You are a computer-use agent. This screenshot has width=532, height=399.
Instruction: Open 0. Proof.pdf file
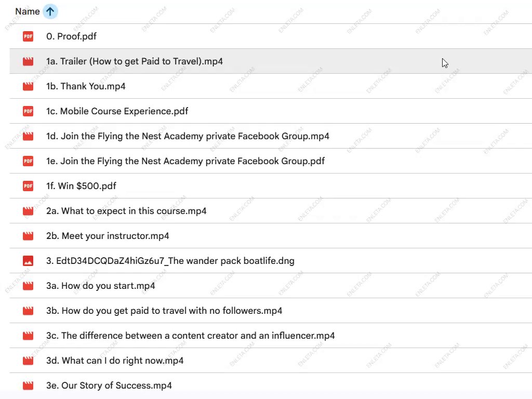(x=71, y=36)
